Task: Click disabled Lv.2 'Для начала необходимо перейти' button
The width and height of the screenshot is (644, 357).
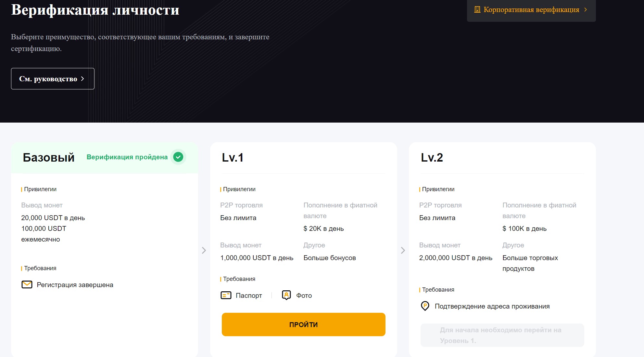Action: click(502, 335)
